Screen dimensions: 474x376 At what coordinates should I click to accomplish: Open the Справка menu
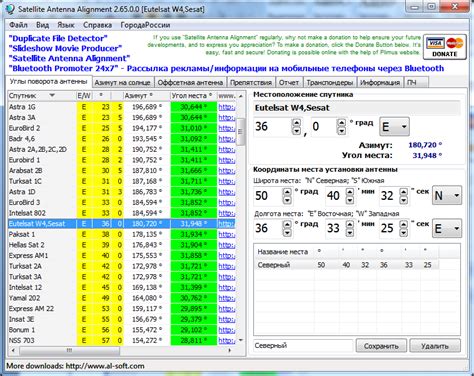tap(97, 25)
